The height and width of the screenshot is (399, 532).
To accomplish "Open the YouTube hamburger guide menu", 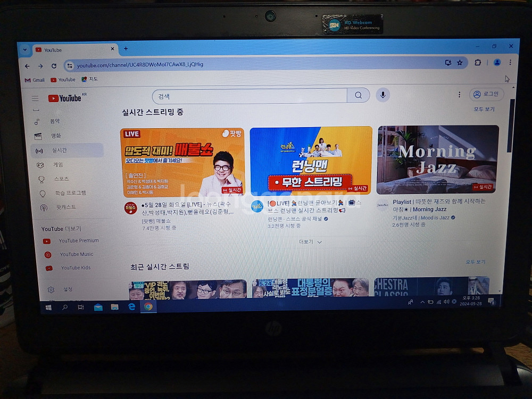I will click(x=35, y=98).
